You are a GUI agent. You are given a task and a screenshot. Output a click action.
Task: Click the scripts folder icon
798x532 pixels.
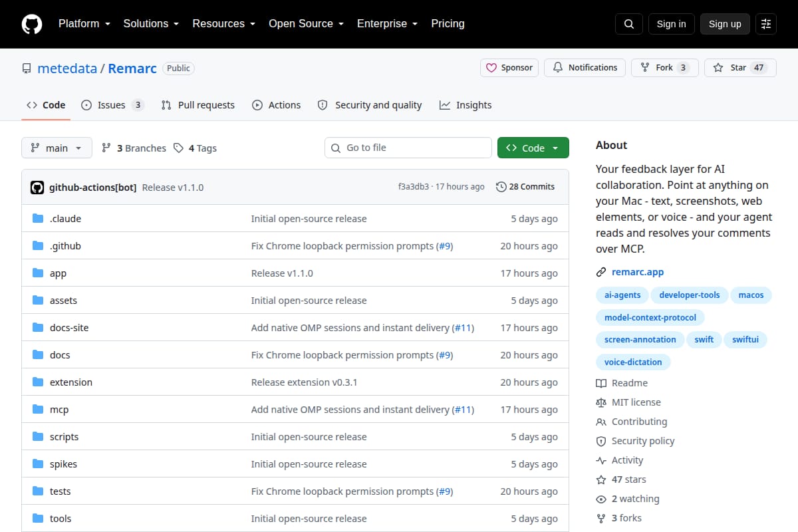pyautogui.click(x=38, y=437)
